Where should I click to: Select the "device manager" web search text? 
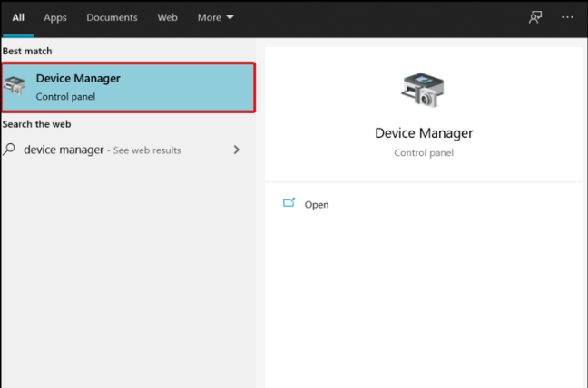coord(64,150)
